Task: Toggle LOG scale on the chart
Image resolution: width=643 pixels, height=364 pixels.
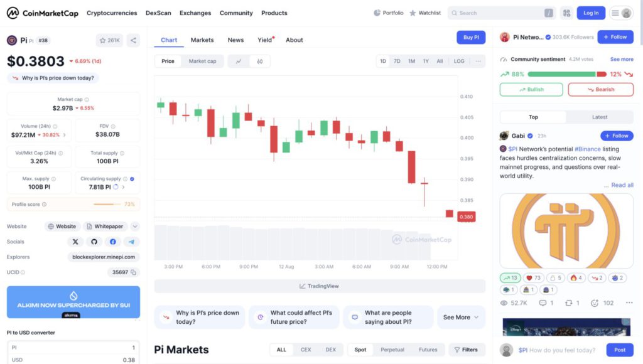Action: point(459,62)
